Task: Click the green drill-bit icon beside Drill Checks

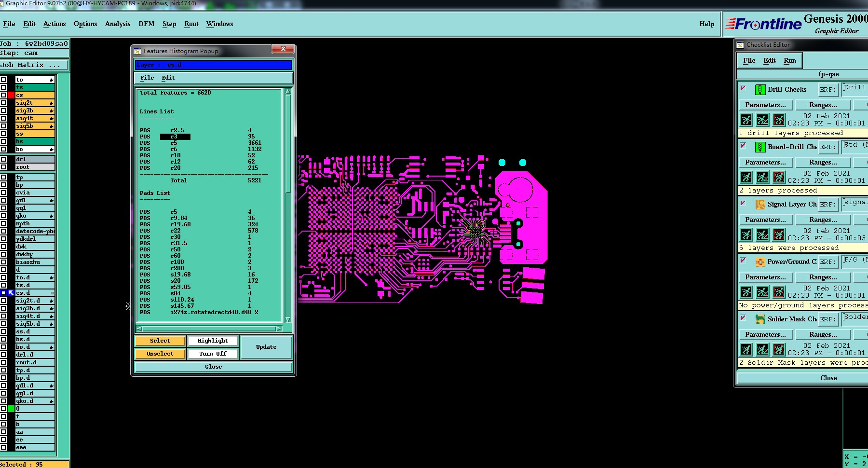Action: click(760, 89)
